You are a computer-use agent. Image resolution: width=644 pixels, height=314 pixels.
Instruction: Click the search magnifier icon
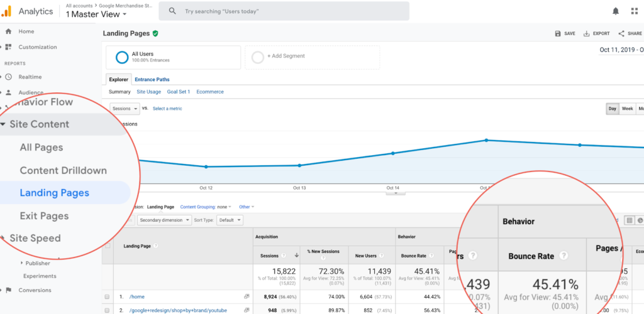point(172,11)
